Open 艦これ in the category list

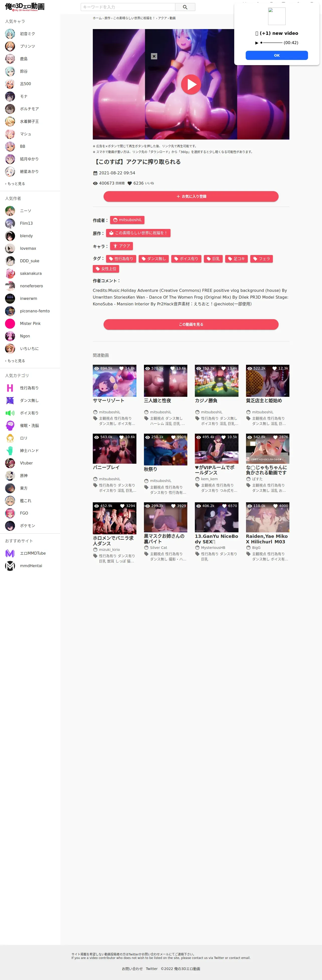(x=26, y=501)
